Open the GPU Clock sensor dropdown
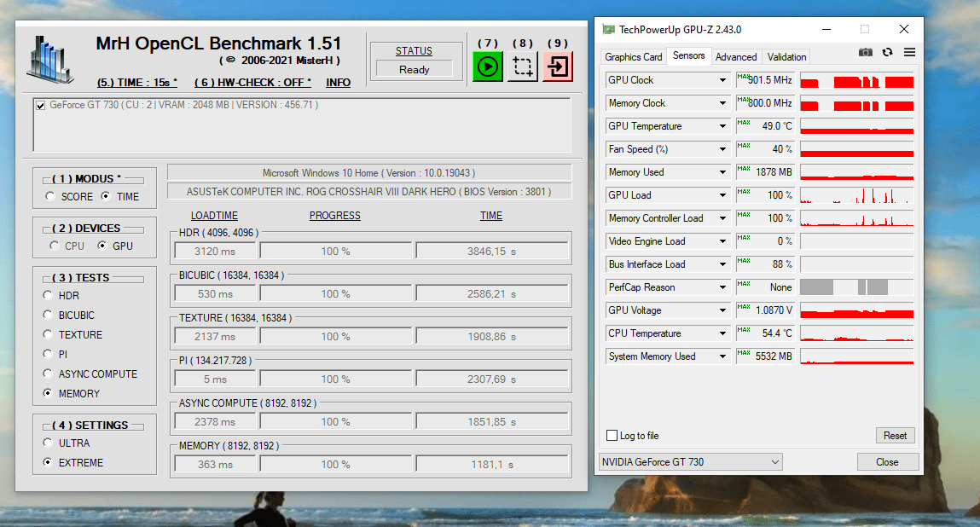The height and width of the screenshot is (527, 980). pyautogui.click(x=722, y=80)
